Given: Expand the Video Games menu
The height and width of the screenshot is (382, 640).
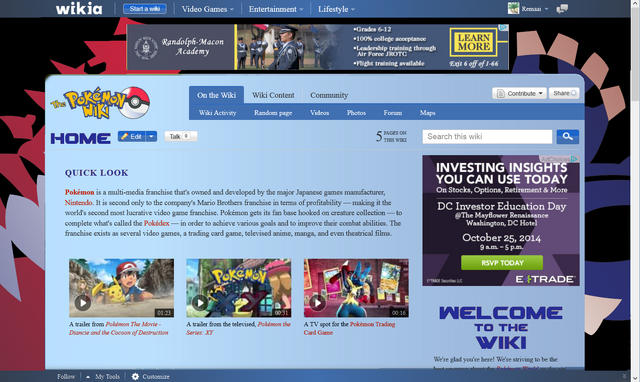Looking at the screenshot, I should pyautogui.click(x=207, y=9).
